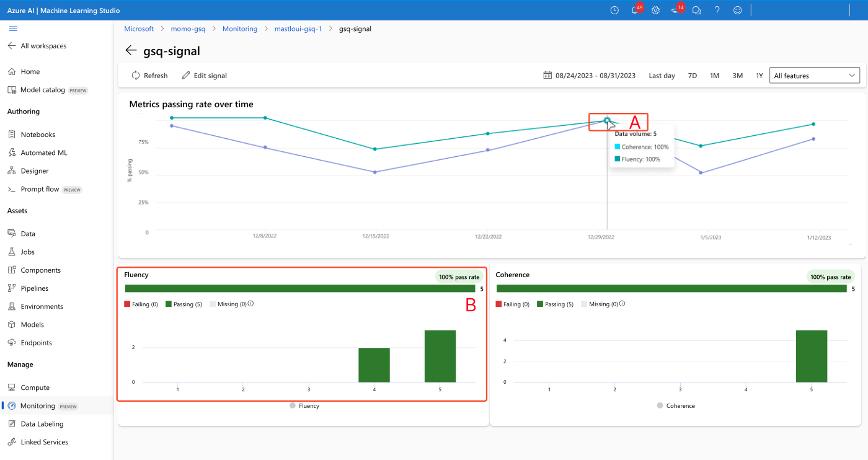Open the settings gear icon

[x=655, y=11]
